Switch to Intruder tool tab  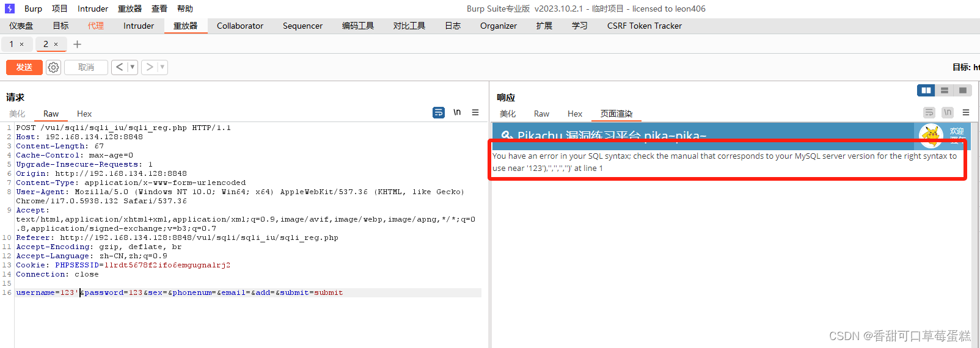[139, 26]
